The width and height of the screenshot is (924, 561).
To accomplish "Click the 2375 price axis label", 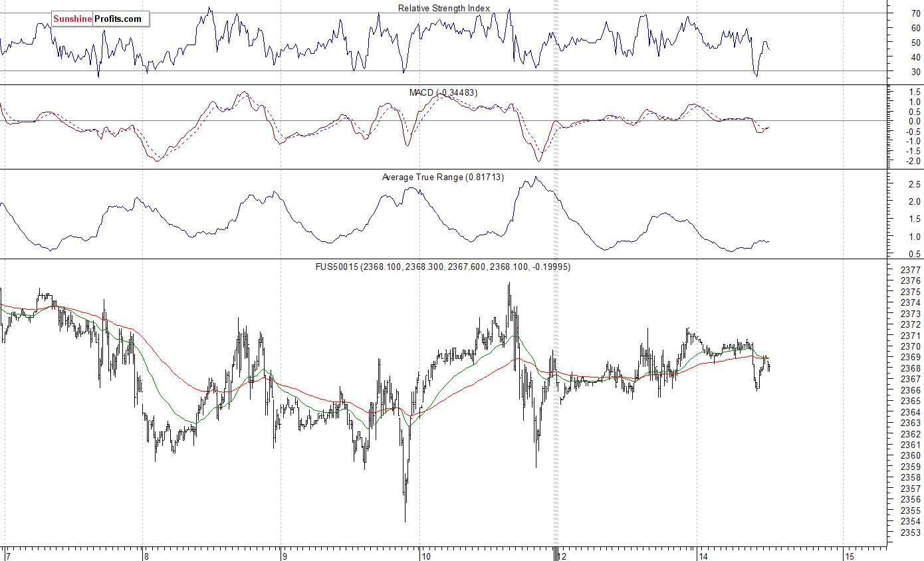I will click(910, 292).
